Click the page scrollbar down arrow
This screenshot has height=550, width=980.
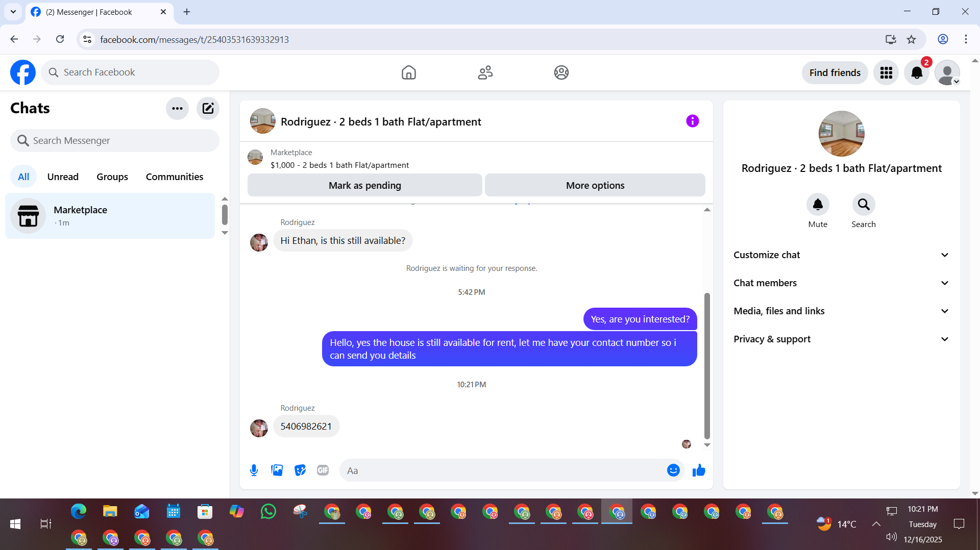(975, 493)
